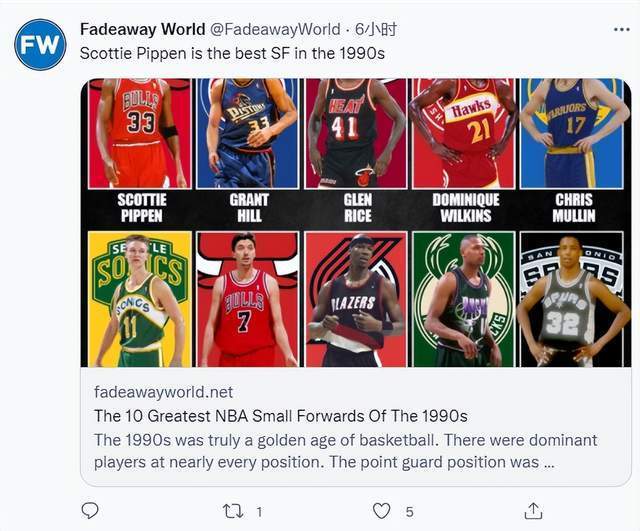This screenshot has height=531, width=640.
Task: Open the fadeawayworld.net domain link
Action: pos(164,392)
